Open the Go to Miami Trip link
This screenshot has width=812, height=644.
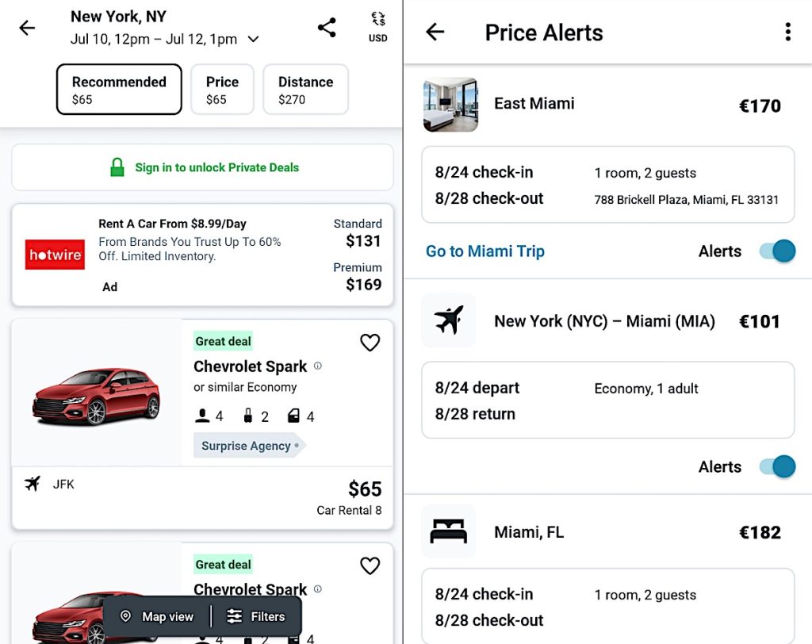[x=485, y=251]
